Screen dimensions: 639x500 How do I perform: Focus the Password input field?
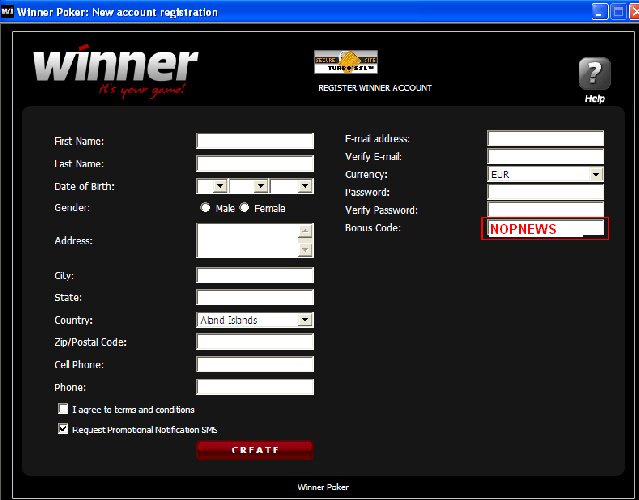[545, 192]
